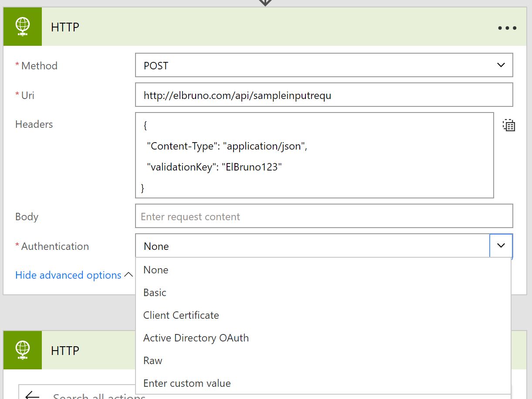This screenshot has width=532, height=399.
Task: Click inside the Headers JSON text box
Action: (x=314, y=156)
